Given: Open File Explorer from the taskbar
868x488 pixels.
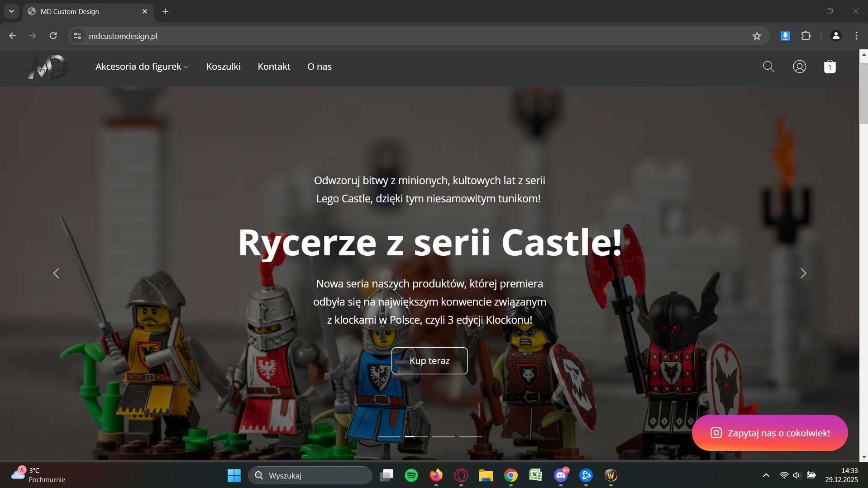Looking at the screenshot, I should pos(486,475).
